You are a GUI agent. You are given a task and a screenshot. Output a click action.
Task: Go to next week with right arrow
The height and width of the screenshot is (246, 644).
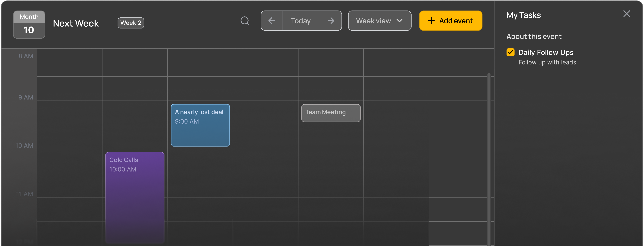pyautogui.click(x=331, y=21)
